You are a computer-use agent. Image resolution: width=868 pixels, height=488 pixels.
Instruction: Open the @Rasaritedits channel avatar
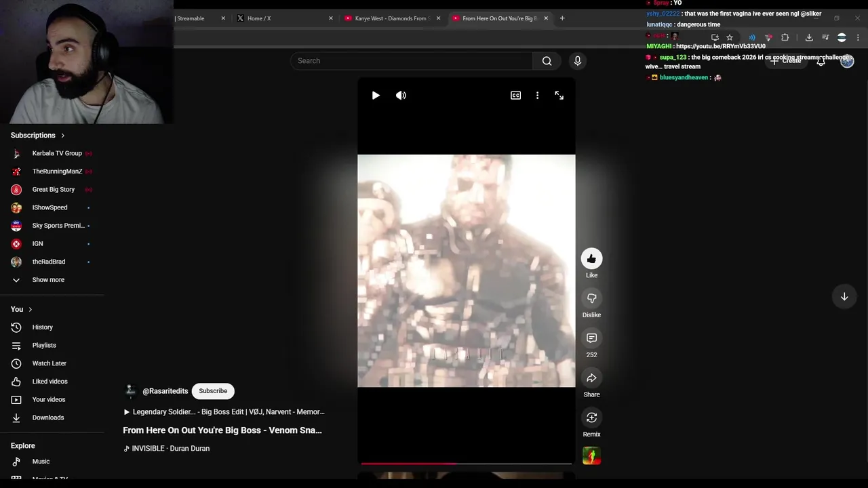tap(130, 391)
